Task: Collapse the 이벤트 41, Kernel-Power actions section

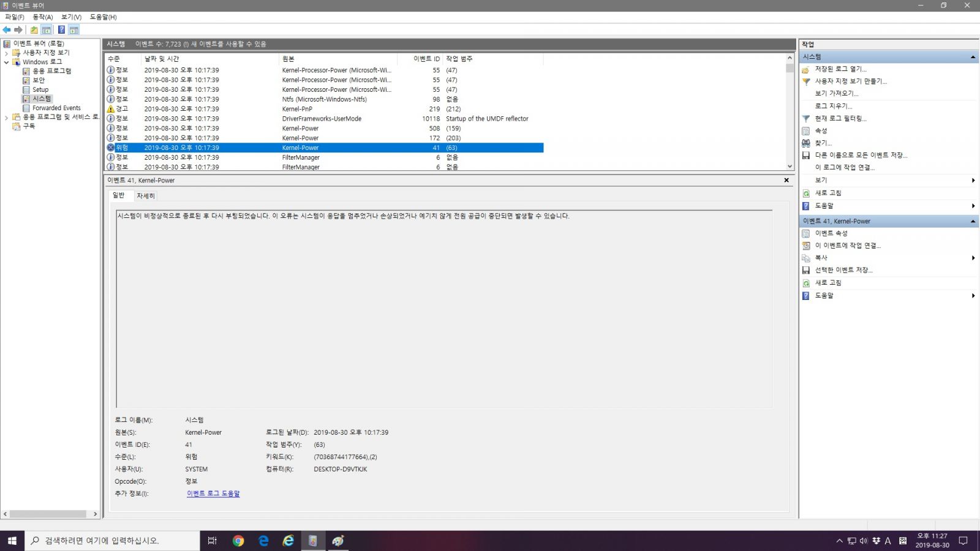Action: click(973, 221)
